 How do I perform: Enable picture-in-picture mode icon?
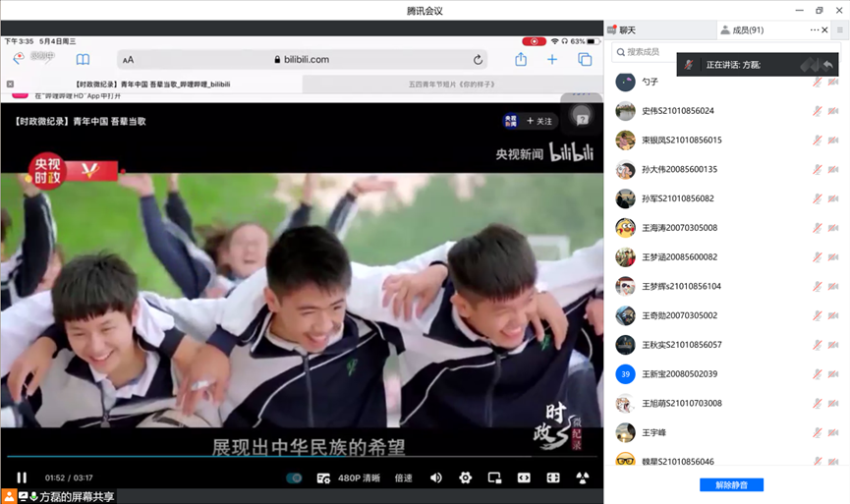pos(494,477)
